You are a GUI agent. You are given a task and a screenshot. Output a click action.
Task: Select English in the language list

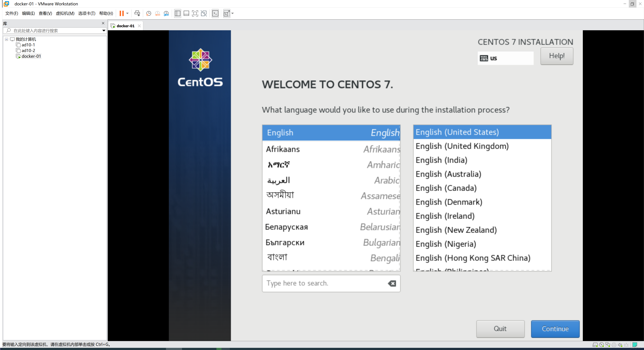coord(331,133)
